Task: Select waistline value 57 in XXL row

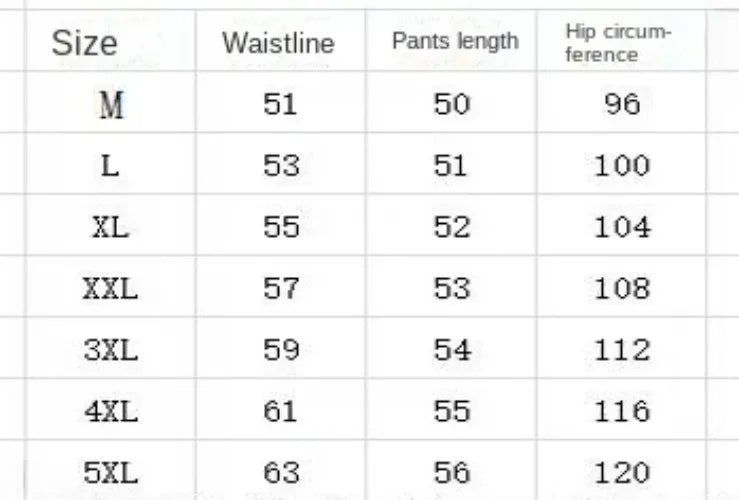Action: (x=281, y=290)
